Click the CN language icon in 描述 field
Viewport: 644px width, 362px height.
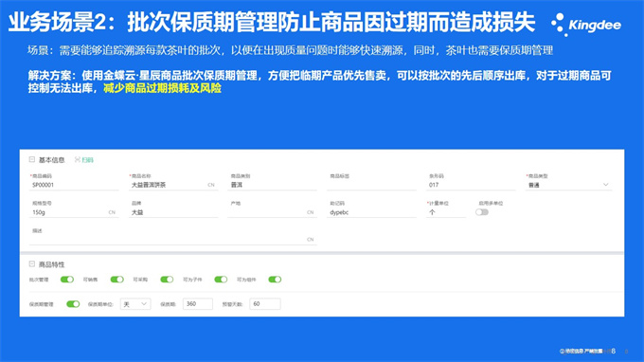coord(310,239)
